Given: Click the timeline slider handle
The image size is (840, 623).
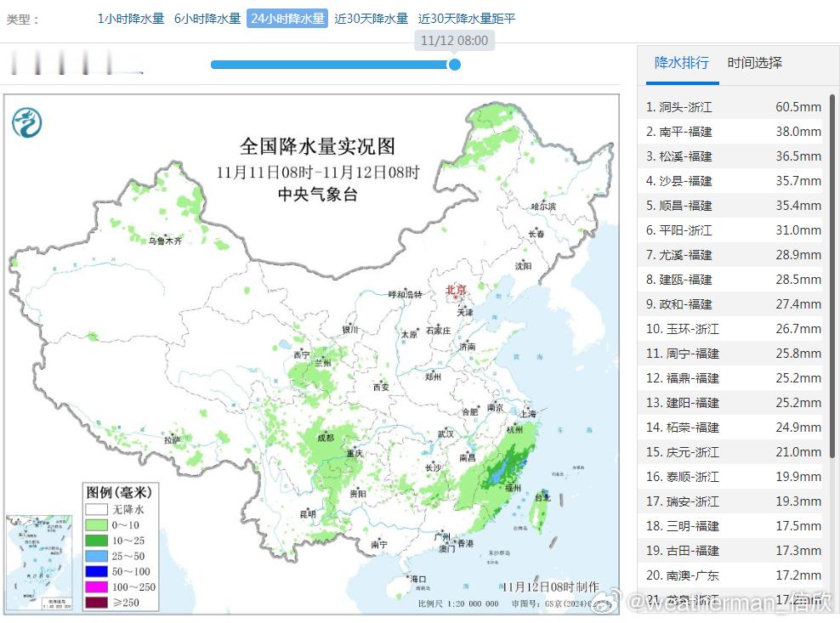Looking at the screenshot, I should pos(455,65).
